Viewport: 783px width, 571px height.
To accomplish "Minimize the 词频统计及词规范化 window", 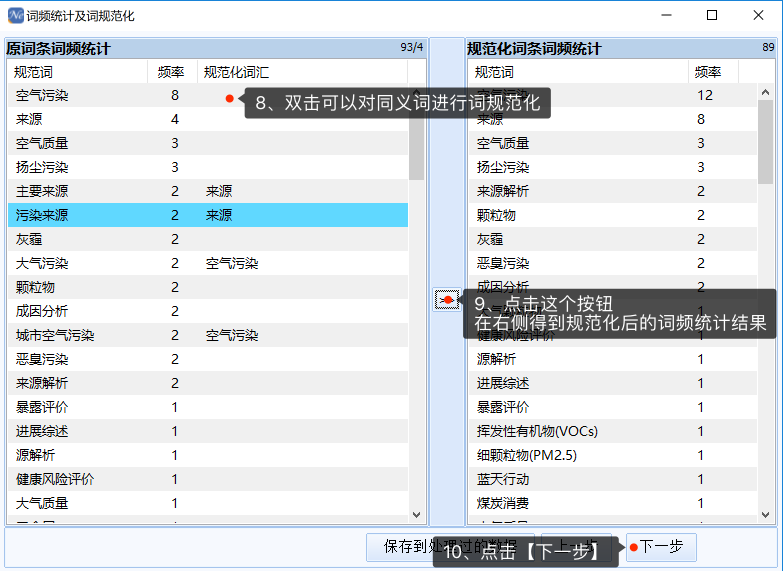I will pyautogui.click(x=666, y=15).
